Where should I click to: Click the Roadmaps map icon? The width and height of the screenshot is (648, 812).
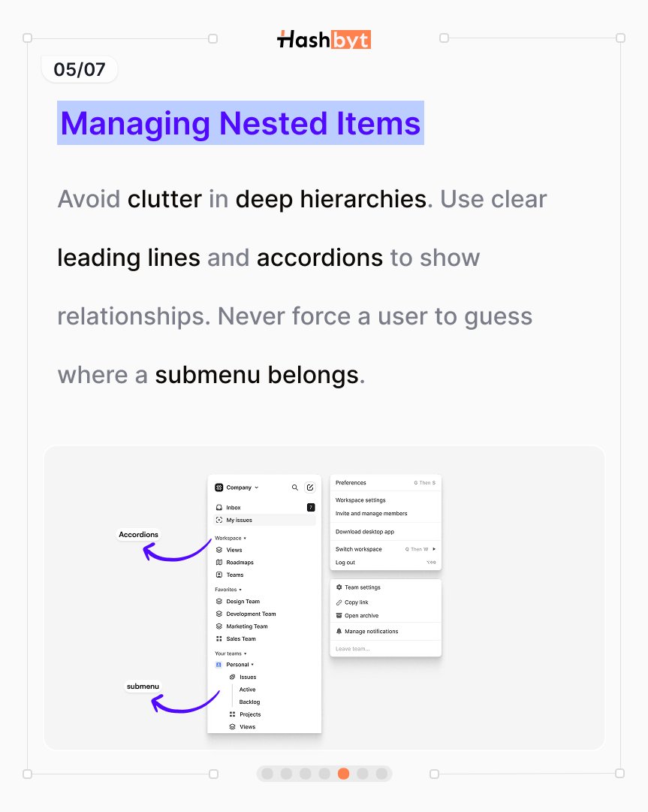tap(219, 563)
